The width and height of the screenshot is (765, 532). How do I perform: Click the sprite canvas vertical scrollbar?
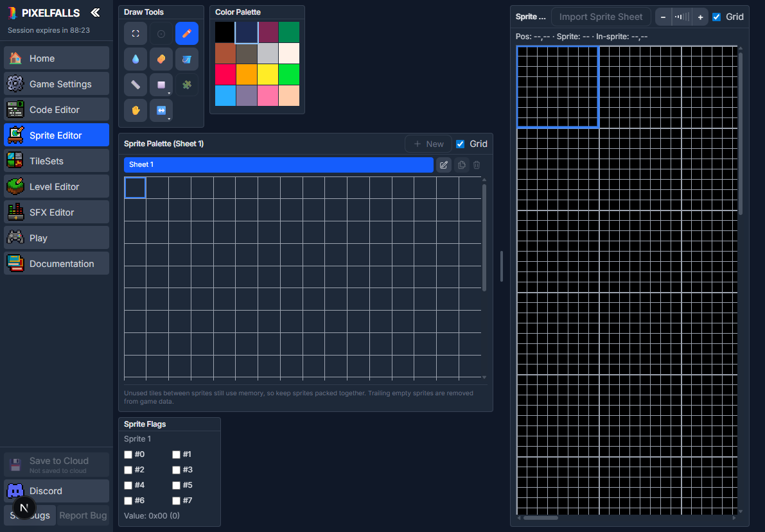click(741, 134)
